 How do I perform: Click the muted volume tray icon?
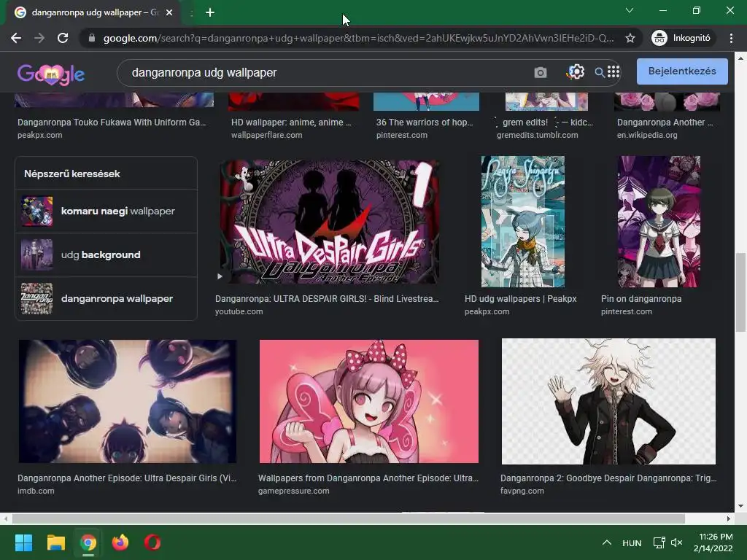(x=676, y=542)
